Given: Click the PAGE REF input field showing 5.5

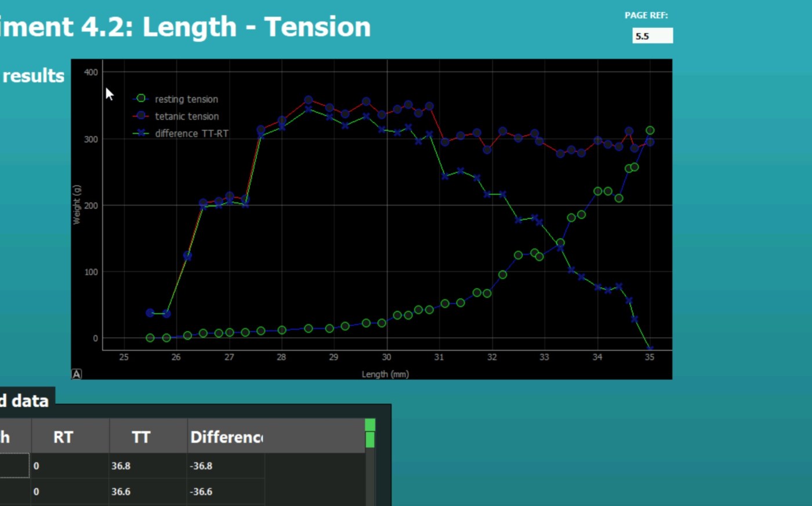Looking at the screenshot, I should pyautogui.click(x=652, y=36).
